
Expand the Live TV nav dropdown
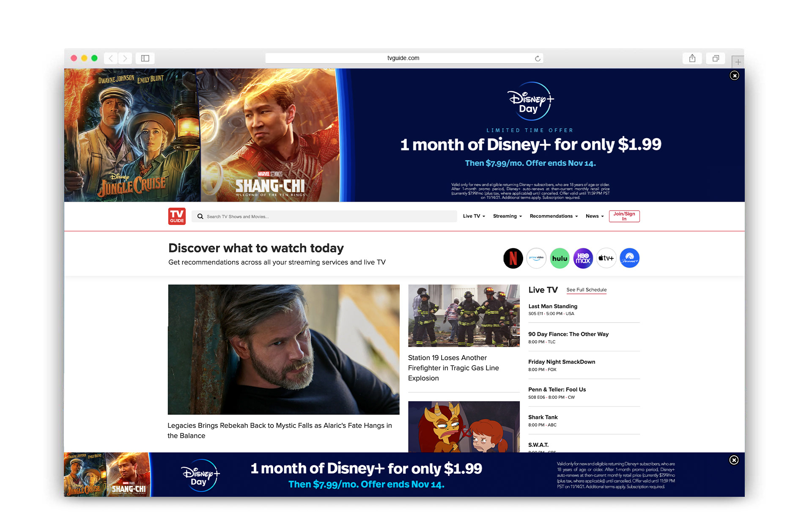[x=474, y=216]
